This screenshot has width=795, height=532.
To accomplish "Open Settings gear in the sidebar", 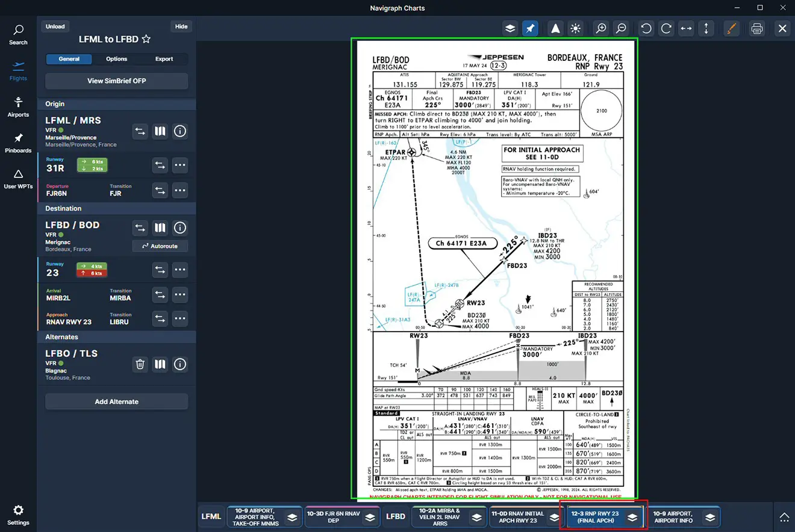I will [x=18, y=515].
